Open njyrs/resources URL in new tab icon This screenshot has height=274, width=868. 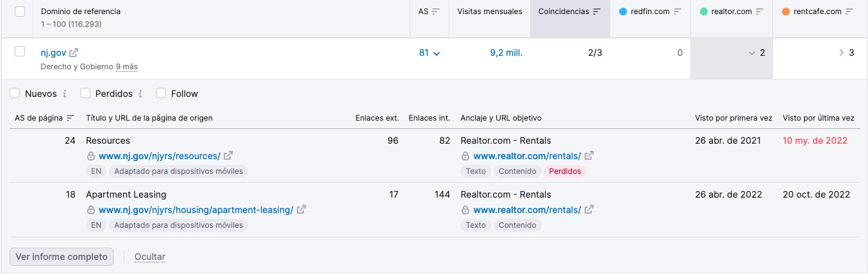(228, 156)
